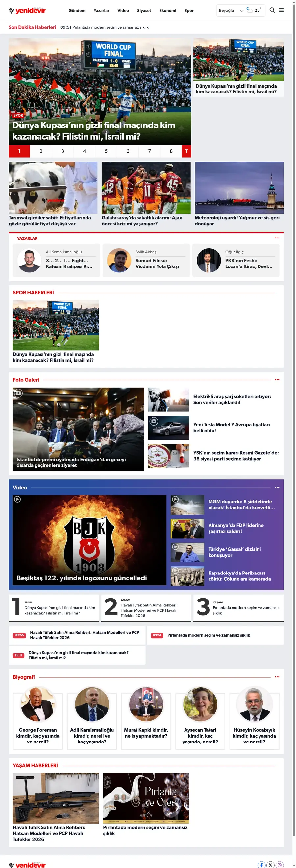Open Pırlanta ve Ötesi Yaşam thumbnail
This screenshot has height=868, width=296.
point(146,798)
